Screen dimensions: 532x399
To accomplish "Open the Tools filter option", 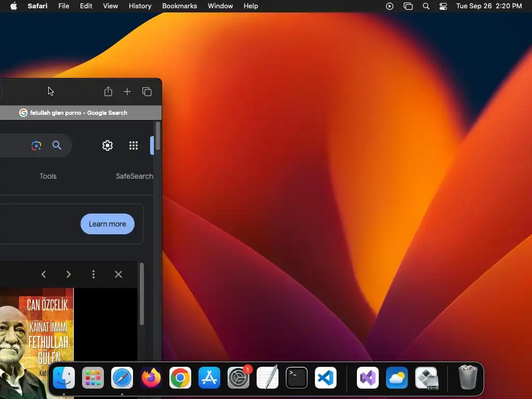I will tap(48, 176).
